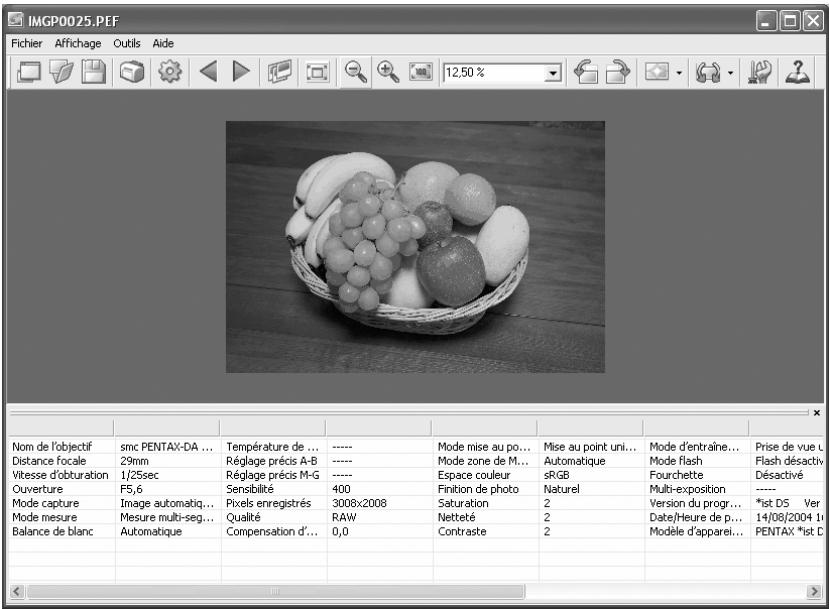This screenshot has height=609, width=829.
Task: Open the Fichier menu
Action: point(26,43)
